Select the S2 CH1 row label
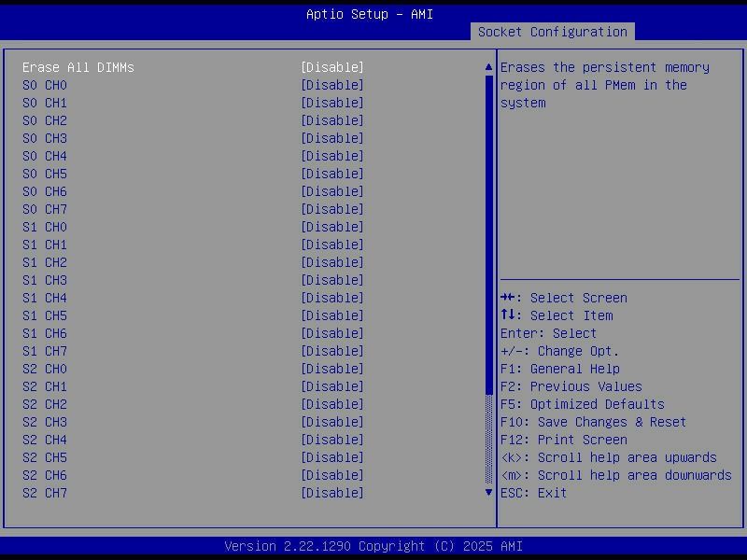Viewport: 747px width, 560px height. 45,386
